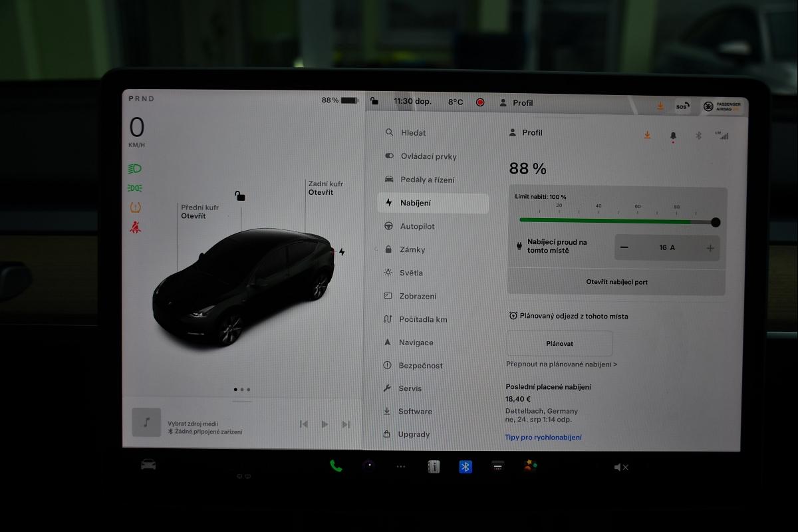Click the Plánovat button

coord(559,344)
